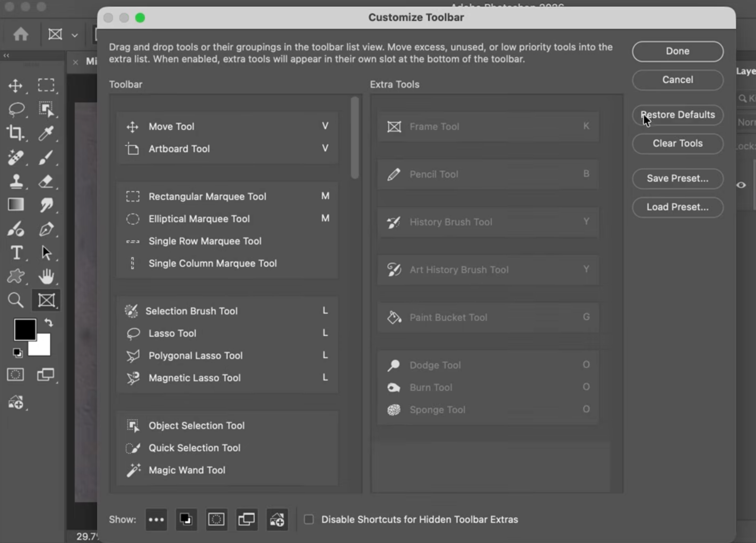The height and width of the screenshot is (543, 756).
Task: Activate the Crop tool in the left toolbar
Action: [x=15, y=133]
